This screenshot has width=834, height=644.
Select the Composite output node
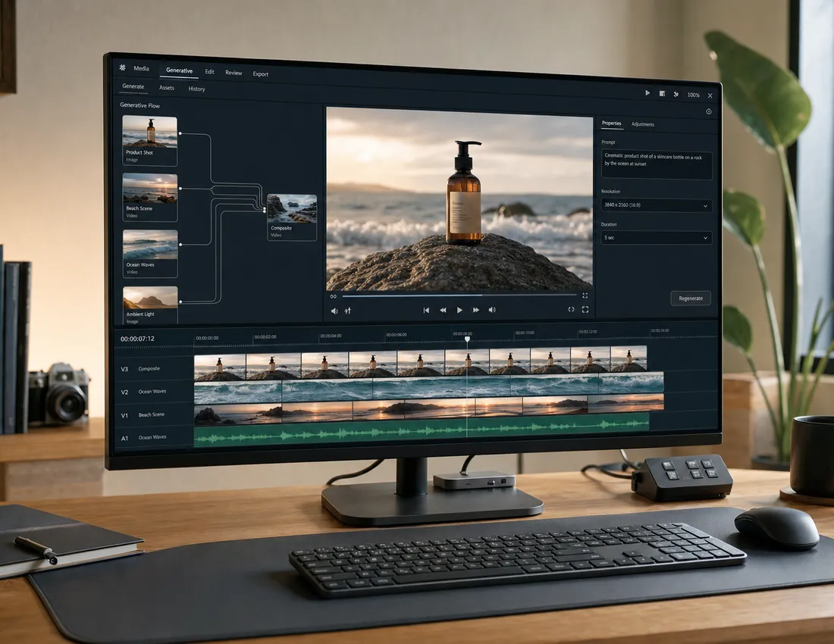292,217
